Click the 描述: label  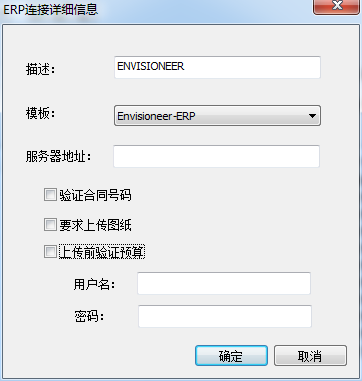coord(40,69)
